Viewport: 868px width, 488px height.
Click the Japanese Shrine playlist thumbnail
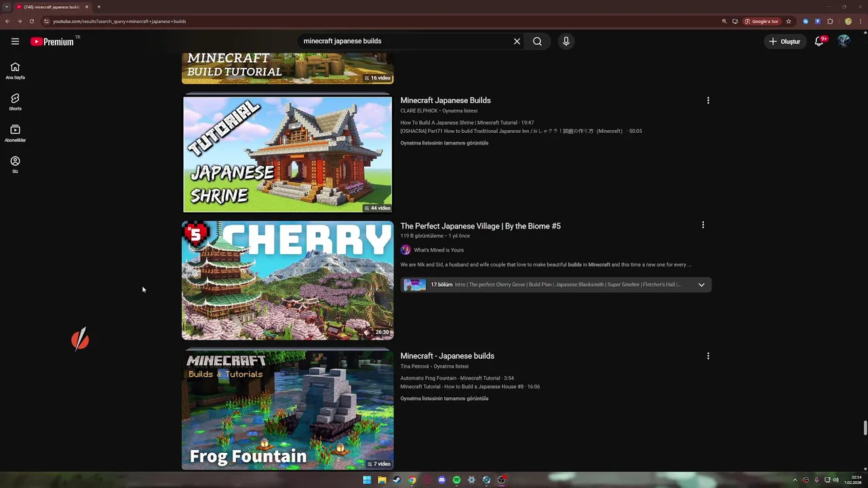[288, 154]
